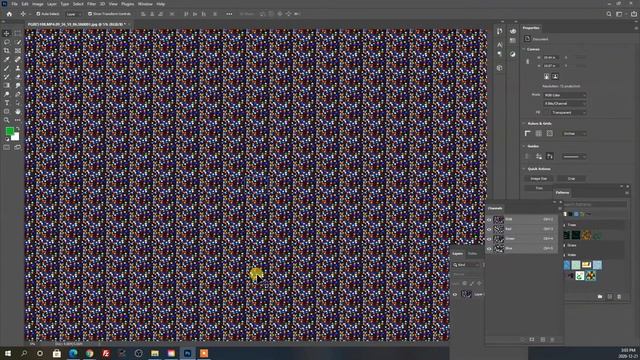Screen dimensions: 640x360
Task: Click delete pattern trash icon
Action: point(619,297)
